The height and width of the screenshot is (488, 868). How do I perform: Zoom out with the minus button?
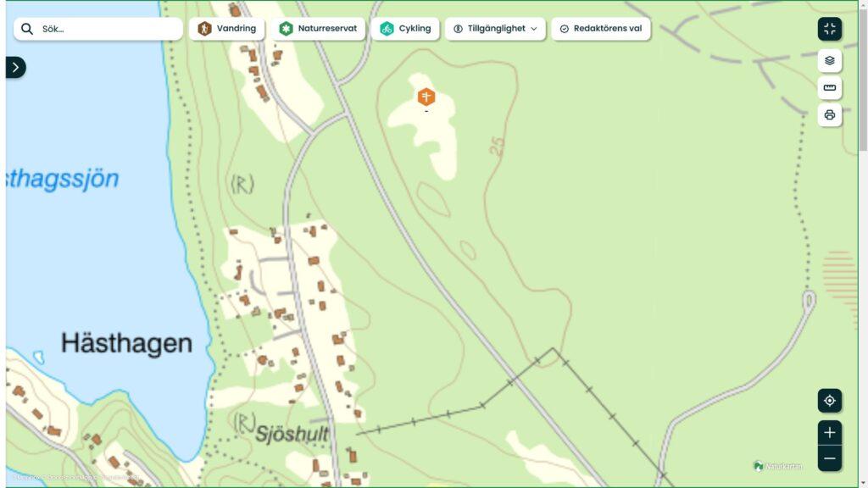(x=829, y=458)
